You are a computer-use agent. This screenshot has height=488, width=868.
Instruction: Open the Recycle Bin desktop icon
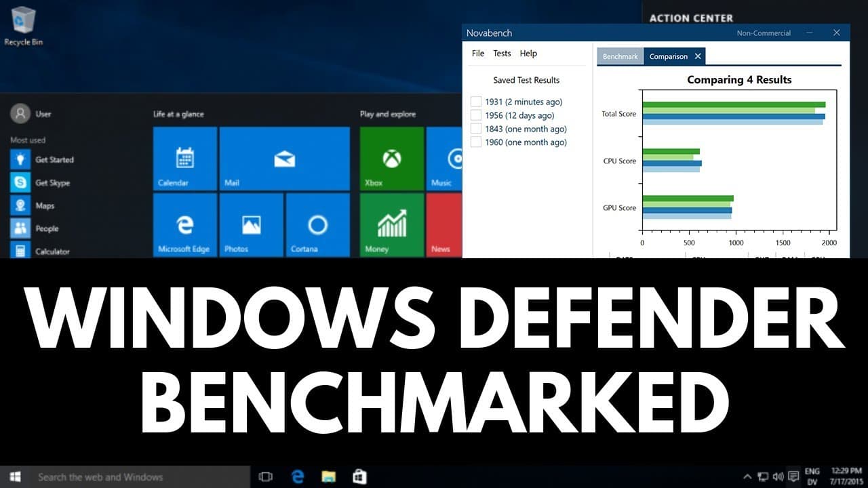24,26
